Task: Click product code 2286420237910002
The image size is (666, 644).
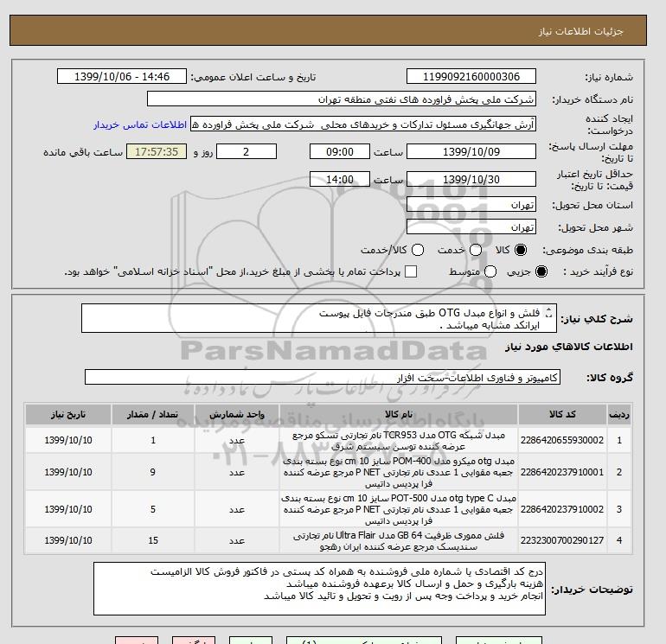Action: coord(562,509)
